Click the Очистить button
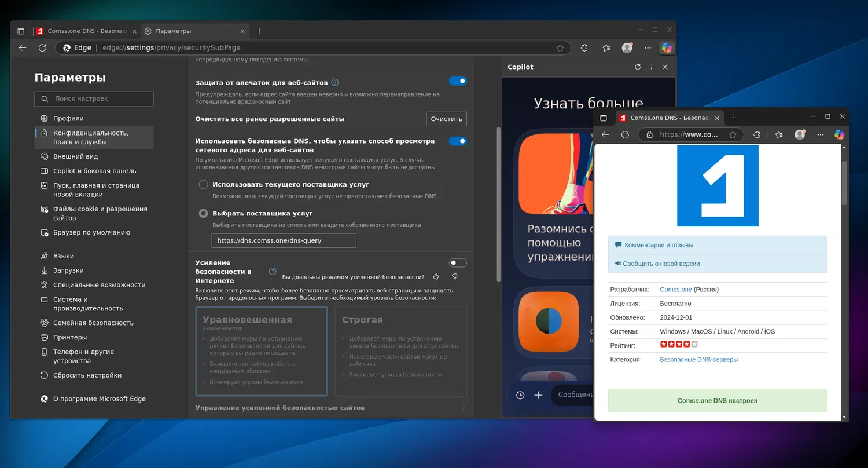This screenshot has height=468, width=868. click(447, 119)
